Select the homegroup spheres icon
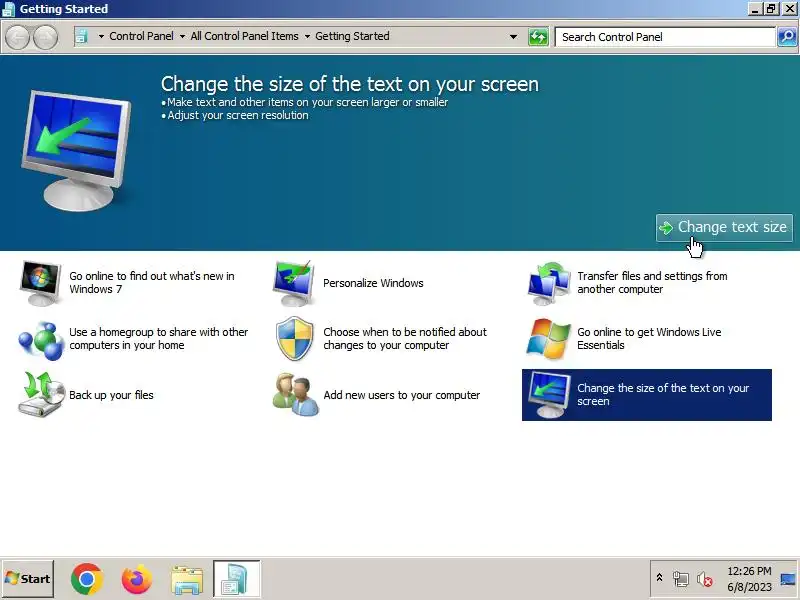 [40, 340]
